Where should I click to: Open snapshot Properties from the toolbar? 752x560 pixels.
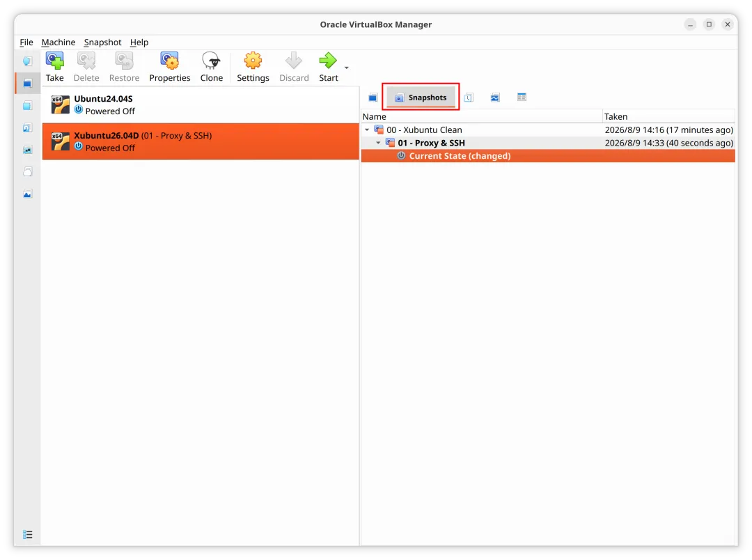(169, 67)
